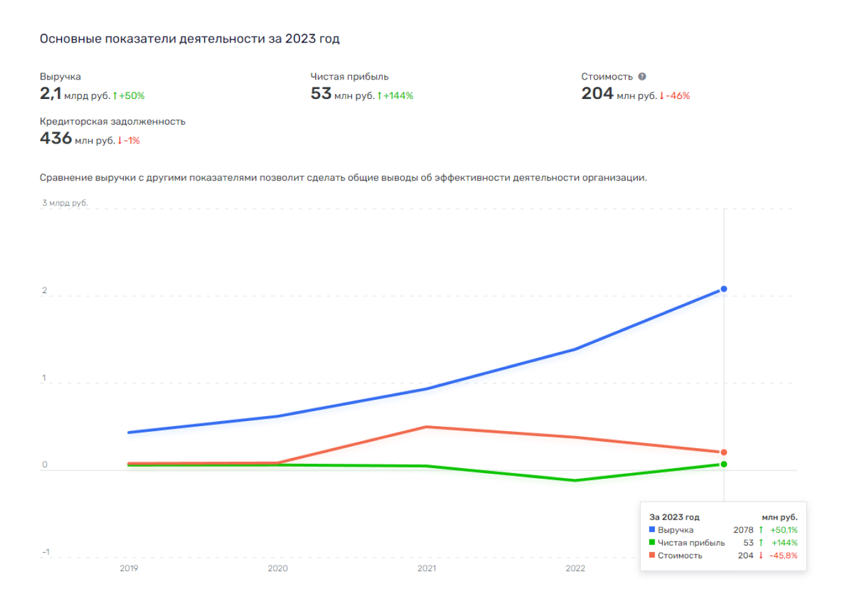852x616 pixels.
Task: Click the -1% debt change indicator
Action: tap(128, 140)
